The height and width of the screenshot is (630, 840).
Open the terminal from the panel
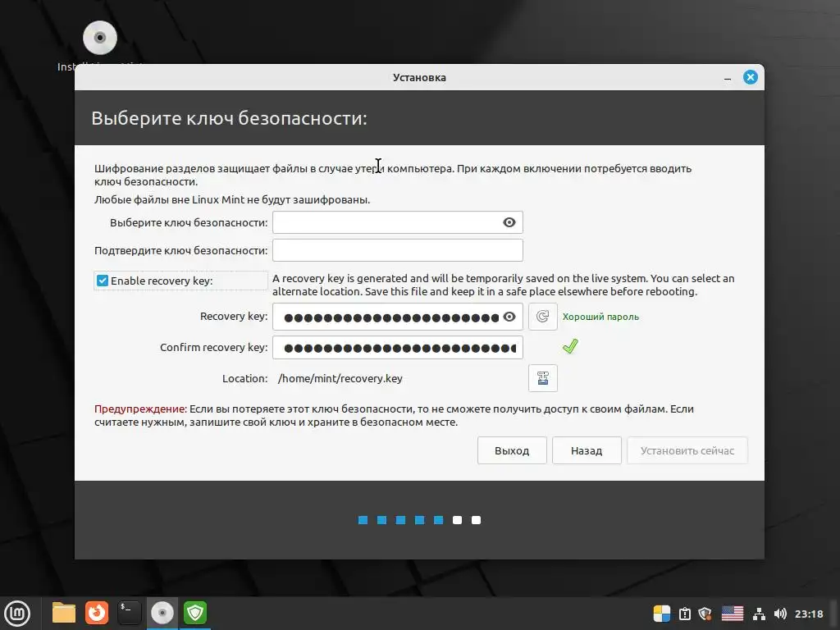click(x=129, y=613)
